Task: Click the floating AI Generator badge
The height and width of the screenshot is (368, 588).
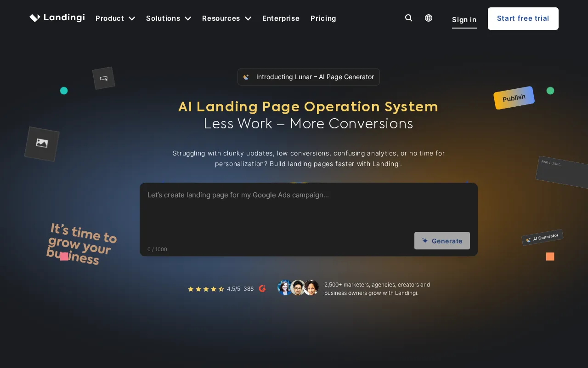Action: [543, 237]
